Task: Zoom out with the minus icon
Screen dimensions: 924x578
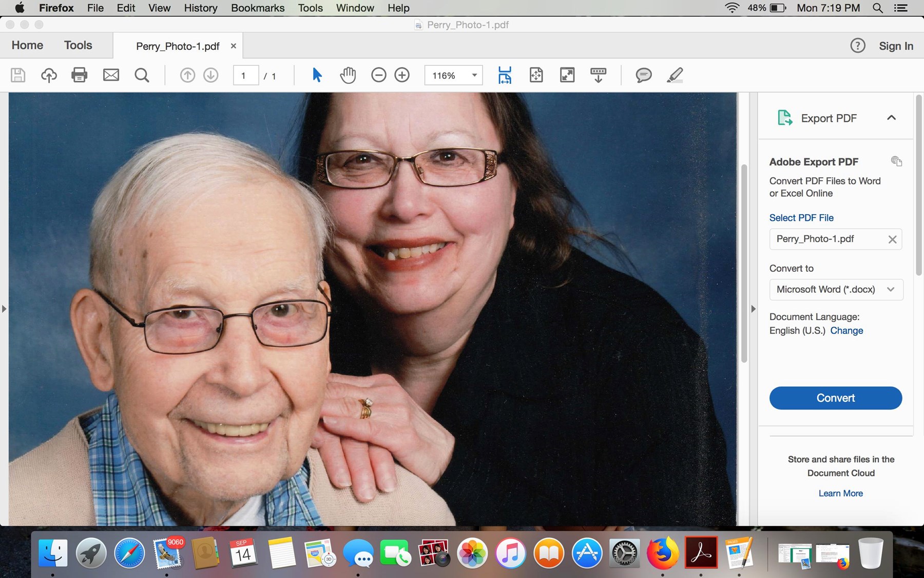Action: click(378, 75)
